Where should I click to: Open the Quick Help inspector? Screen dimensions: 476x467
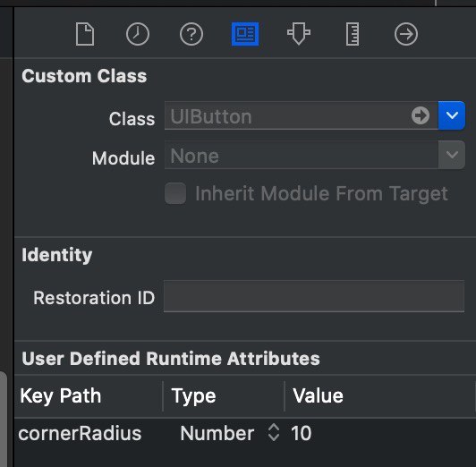click(191, 34)
